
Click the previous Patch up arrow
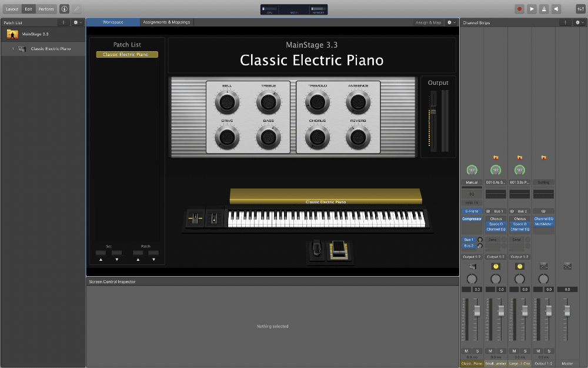tap(138, 260)
